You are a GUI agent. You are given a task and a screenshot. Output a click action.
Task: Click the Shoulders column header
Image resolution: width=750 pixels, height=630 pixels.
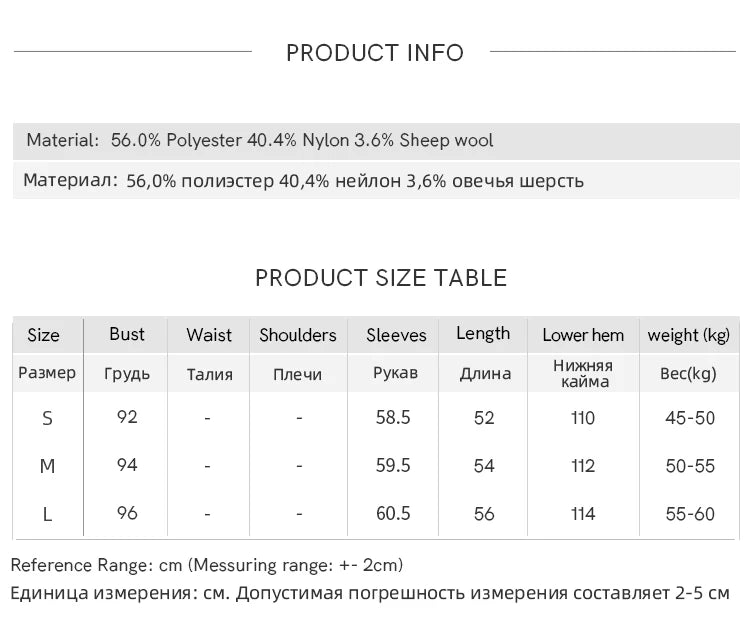(x=298, y=335)
